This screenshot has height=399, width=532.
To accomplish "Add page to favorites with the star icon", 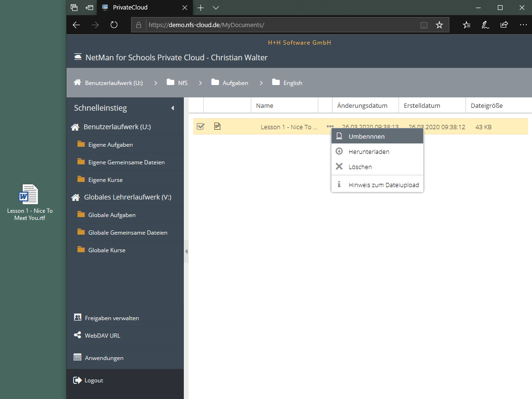I will [439, 25].
